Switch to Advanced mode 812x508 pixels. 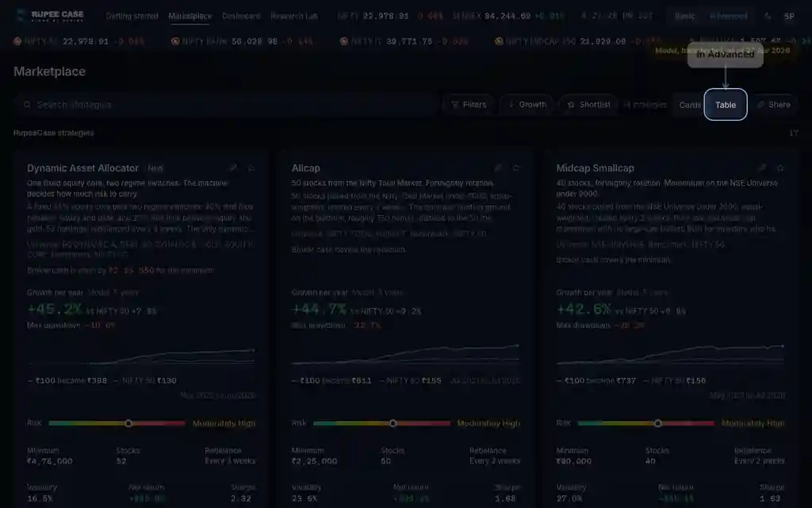pos(728,16)
